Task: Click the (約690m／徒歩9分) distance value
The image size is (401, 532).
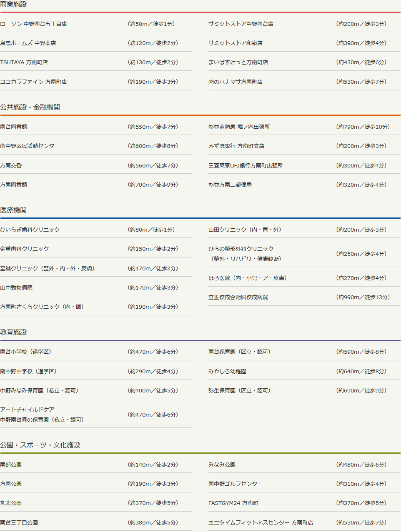Action: pyautogui.click(x=361, y=390)
